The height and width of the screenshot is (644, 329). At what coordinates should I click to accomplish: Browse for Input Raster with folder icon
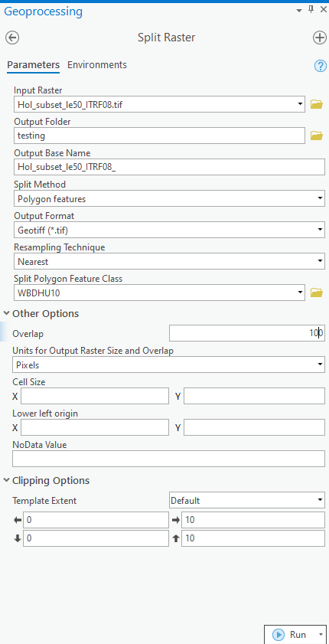pyautogui.click(x=316, y=104)
